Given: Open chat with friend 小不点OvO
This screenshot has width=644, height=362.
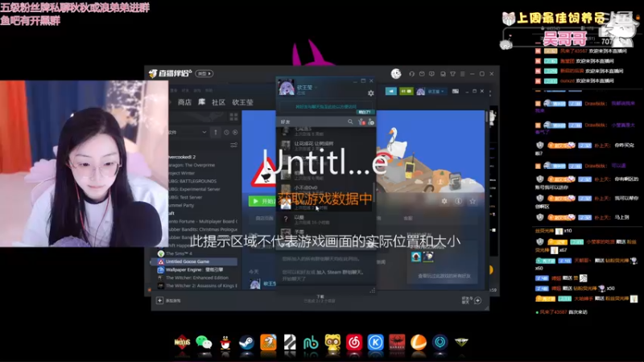Looking at the screenshot, I should [x=327, y=190].
